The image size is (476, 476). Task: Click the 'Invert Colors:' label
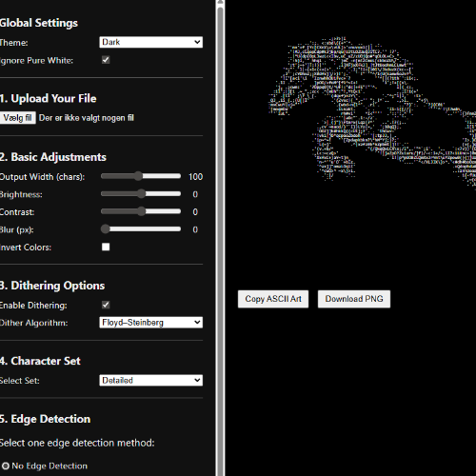coord(26,248)
